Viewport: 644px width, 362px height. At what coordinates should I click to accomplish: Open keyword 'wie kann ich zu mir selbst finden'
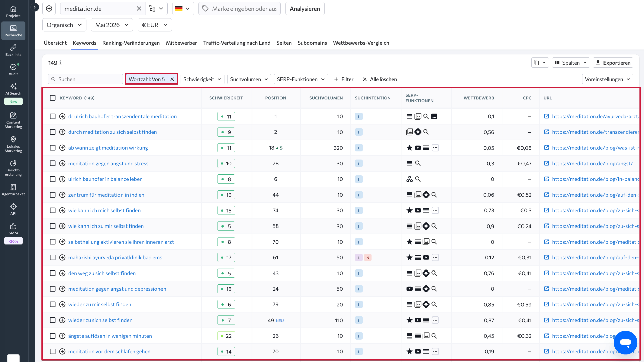106,226
